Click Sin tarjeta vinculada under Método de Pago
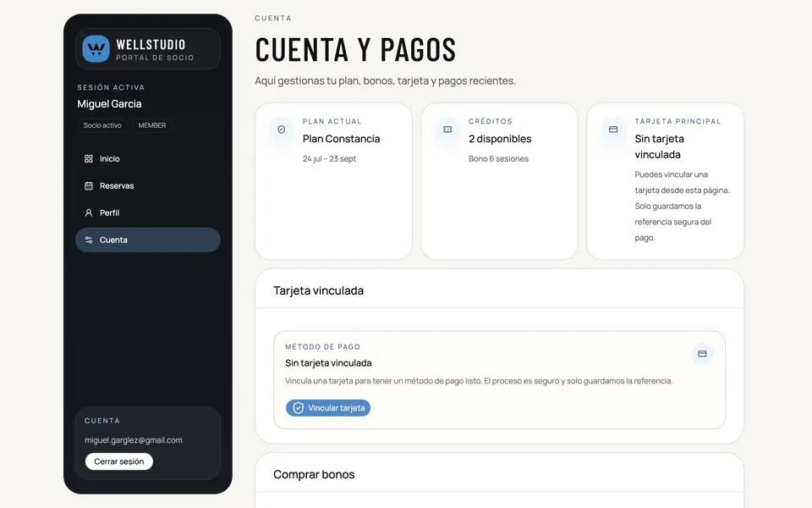812x508 pixels. coord(328,363)
